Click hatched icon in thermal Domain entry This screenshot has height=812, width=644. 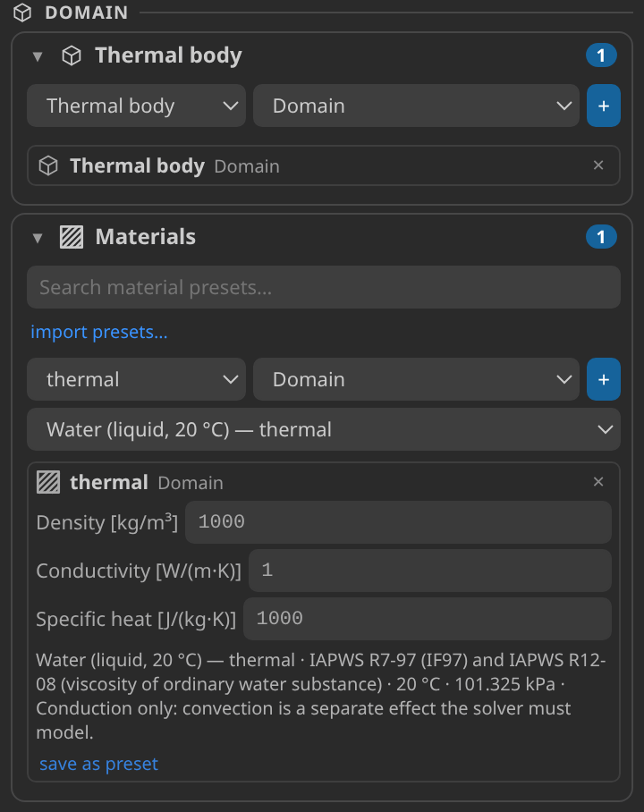48,482
